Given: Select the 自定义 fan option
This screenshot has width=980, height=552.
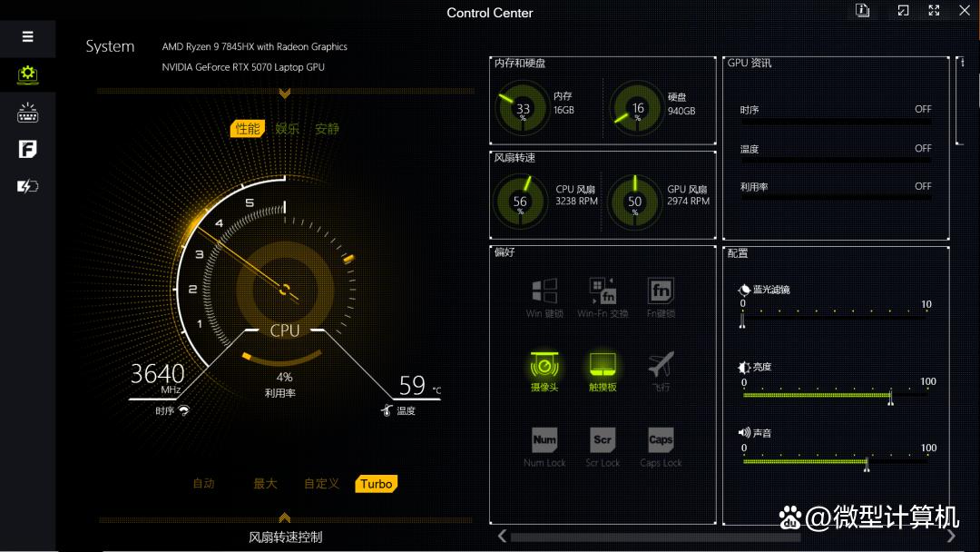Looking at the screenshot, I should point(321,484).
